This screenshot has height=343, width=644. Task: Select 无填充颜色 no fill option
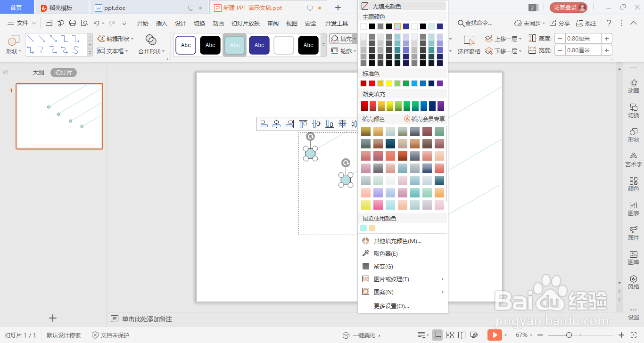tap(403, 6)
